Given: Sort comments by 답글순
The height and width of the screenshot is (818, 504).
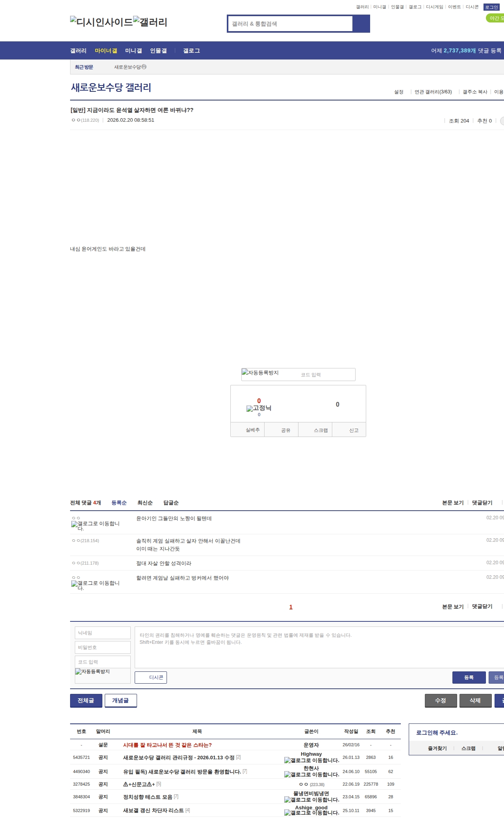Looking at the screenshot, I should click(x=171, y=503).
